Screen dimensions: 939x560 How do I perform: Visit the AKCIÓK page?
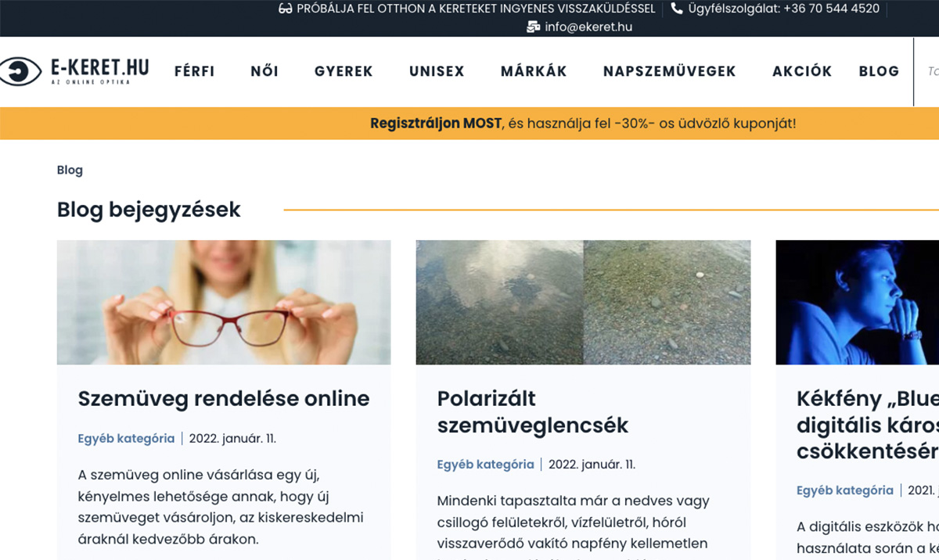[802, 71]
